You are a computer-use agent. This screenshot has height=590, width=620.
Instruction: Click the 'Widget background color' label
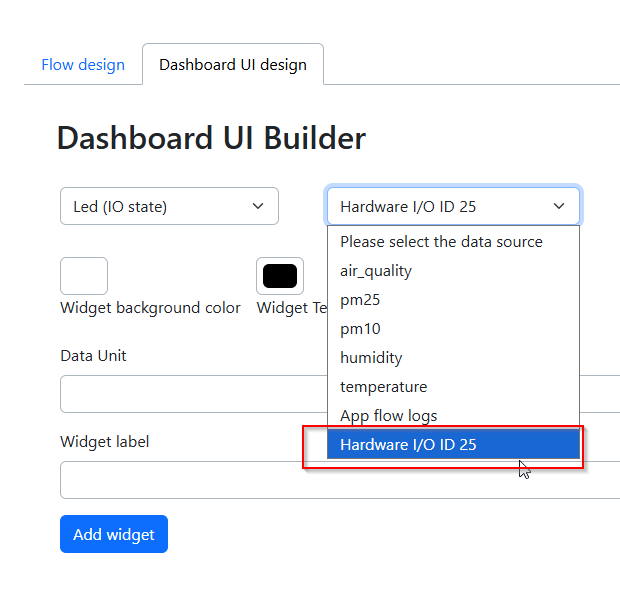pos(150,308)
